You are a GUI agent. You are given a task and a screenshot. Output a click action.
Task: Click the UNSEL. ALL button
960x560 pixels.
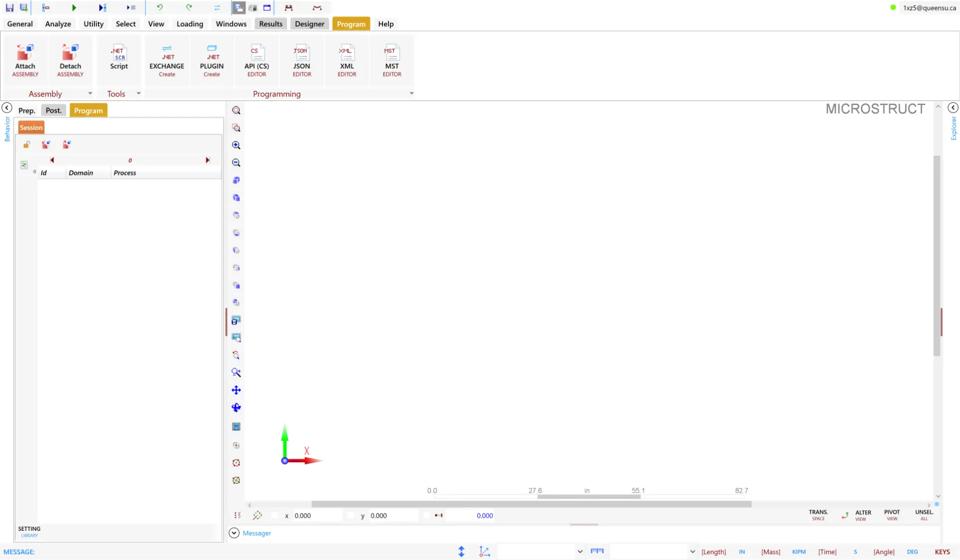tap(924, 515)
